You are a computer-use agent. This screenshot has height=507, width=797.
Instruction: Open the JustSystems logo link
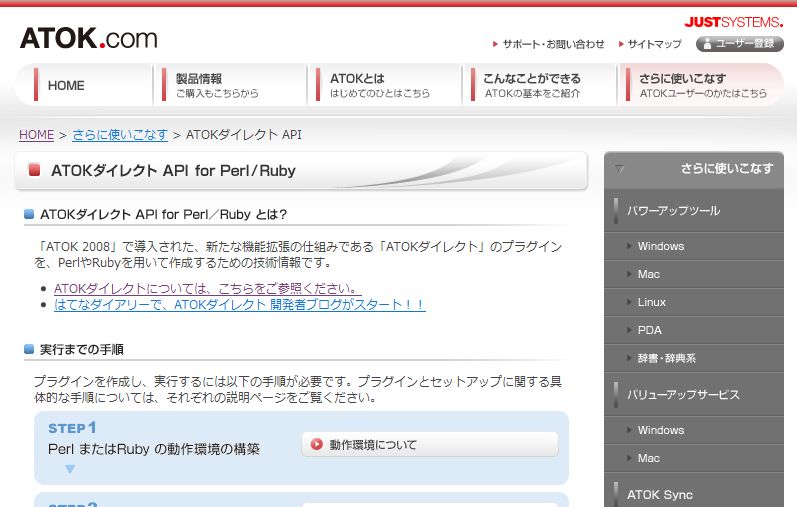tap(733, 22)
